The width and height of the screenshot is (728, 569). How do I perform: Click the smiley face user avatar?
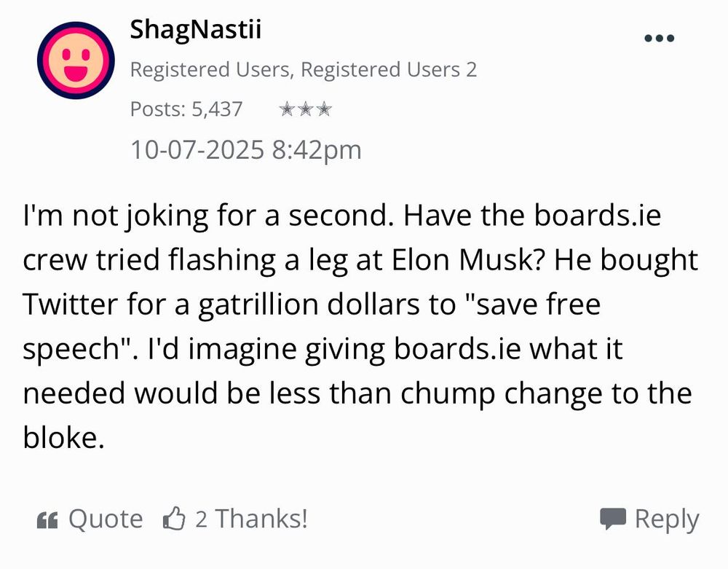click(x=76, y=60)
